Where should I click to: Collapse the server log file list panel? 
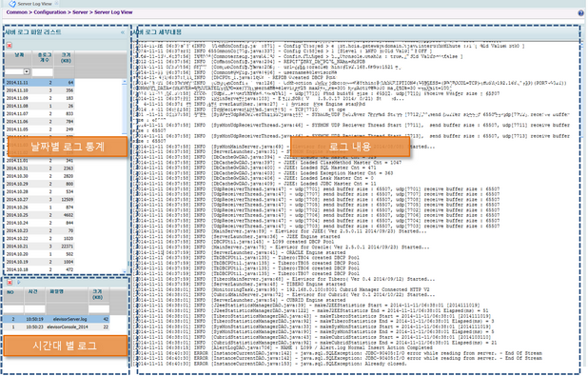123,32
